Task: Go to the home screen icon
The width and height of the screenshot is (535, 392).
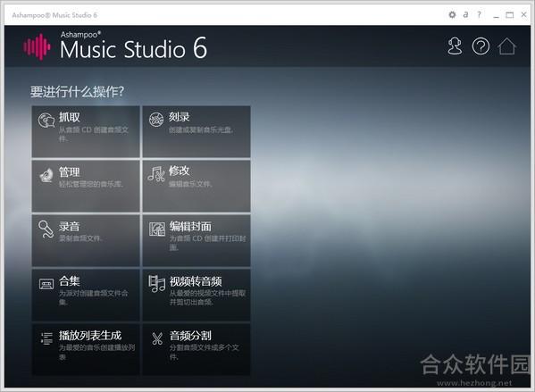Action: tap(507, 46)
